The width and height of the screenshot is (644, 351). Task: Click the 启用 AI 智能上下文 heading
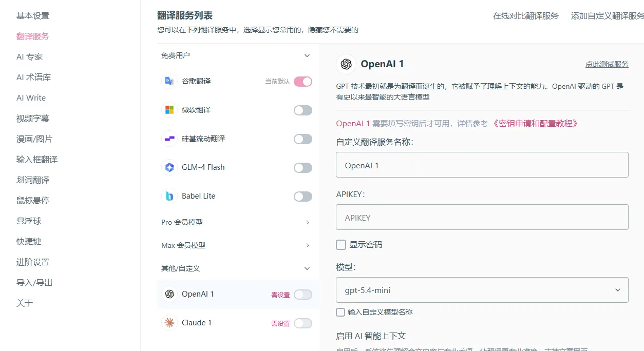coord(371,336)
